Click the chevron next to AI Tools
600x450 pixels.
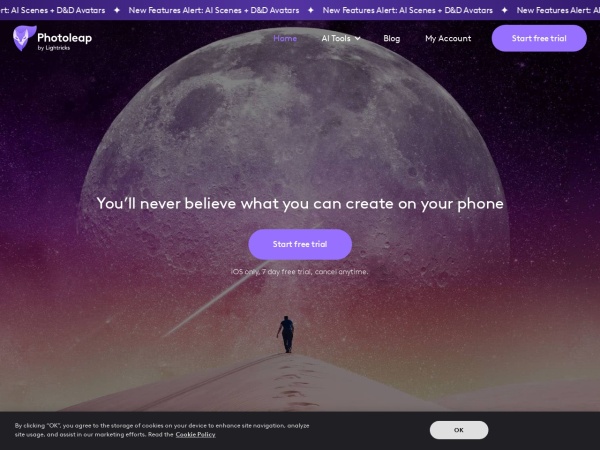357,38
